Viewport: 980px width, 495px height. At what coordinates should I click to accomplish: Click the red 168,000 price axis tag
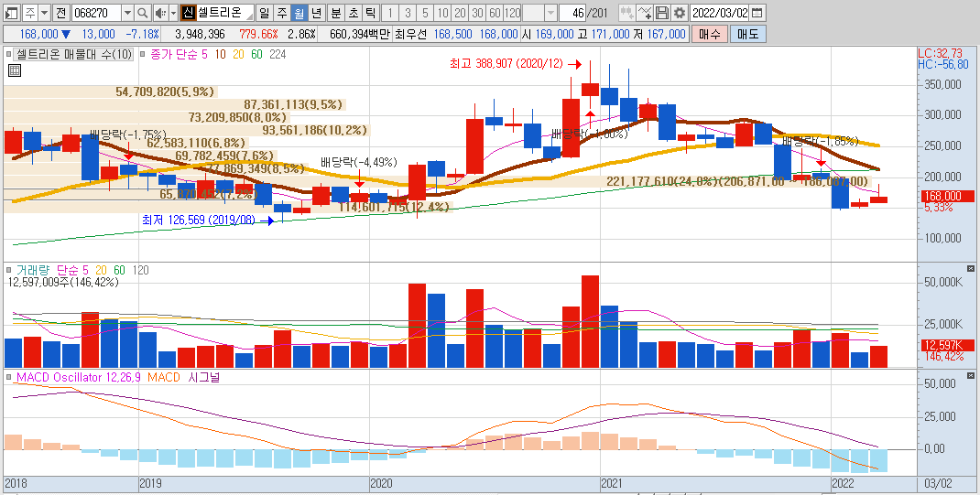[947, 197]
